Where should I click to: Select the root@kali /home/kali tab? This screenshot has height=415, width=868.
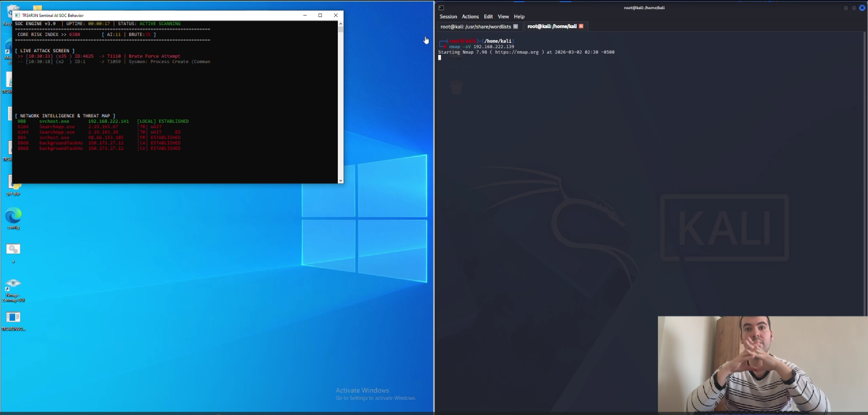552,26
